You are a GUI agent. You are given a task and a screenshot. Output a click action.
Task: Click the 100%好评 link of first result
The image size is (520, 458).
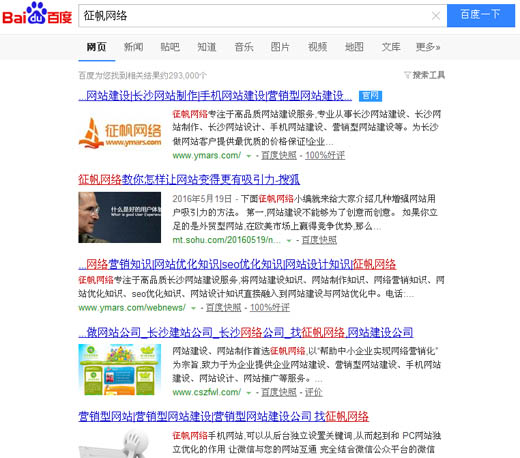click(x=325, y=155)
